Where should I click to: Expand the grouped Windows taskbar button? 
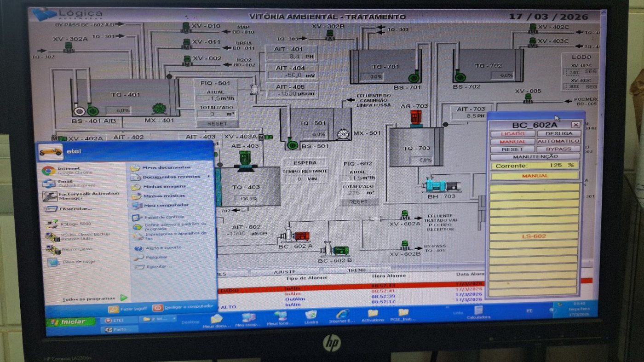coord(158,319)
